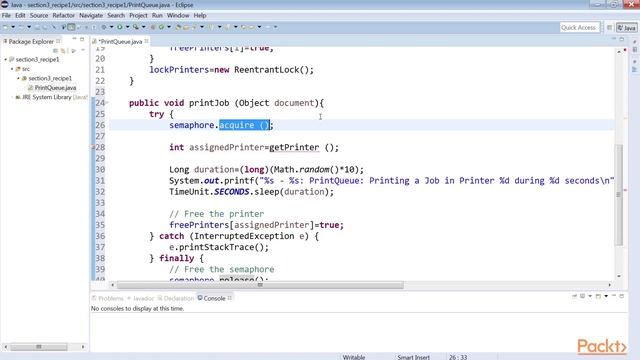Select PrintQueue.java in Package Explorer
The height and width of the screenshot is (360, 640).
tap(55, 88)
